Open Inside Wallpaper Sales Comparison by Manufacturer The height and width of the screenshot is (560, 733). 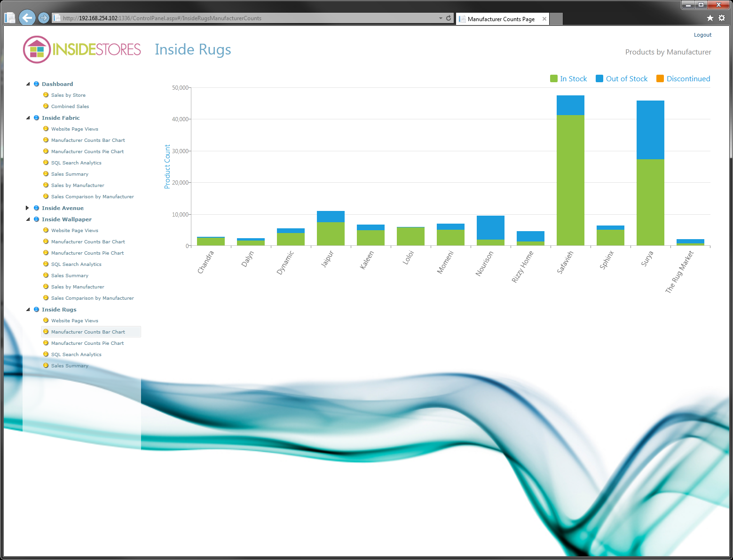(92, 298)
